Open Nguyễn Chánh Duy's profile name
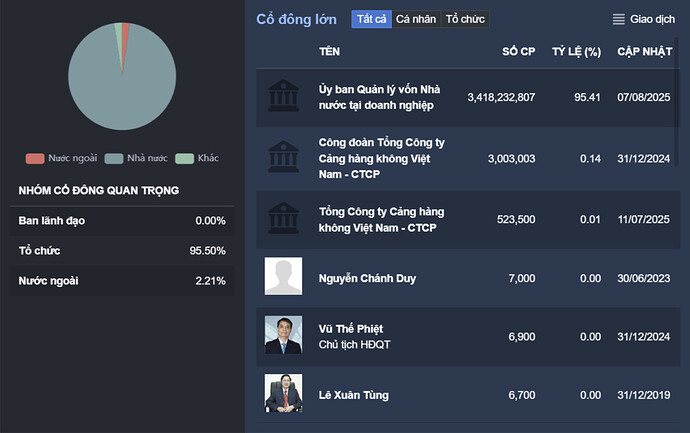The image size is (690, 433). tap(367, 279)
